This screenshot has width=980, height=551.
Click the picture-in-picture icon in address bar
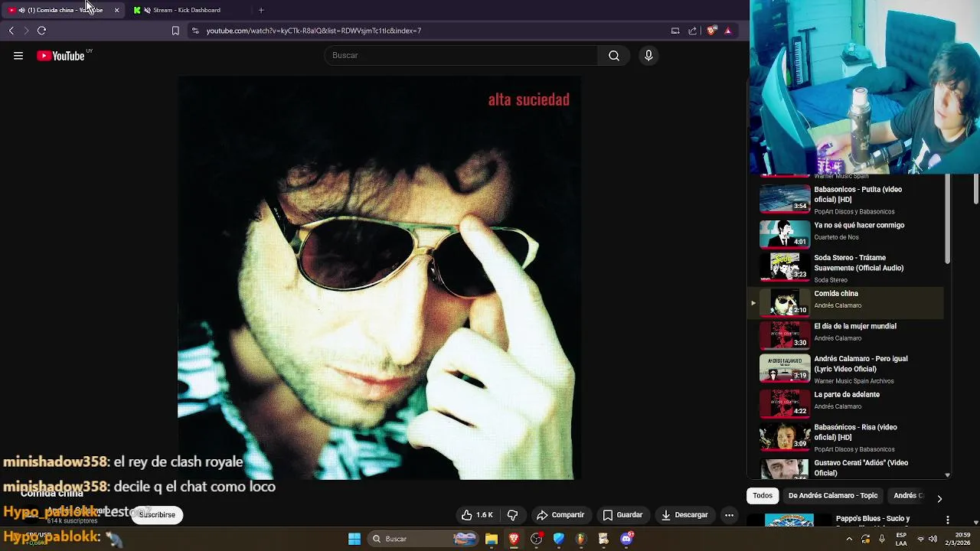(675, 31)
